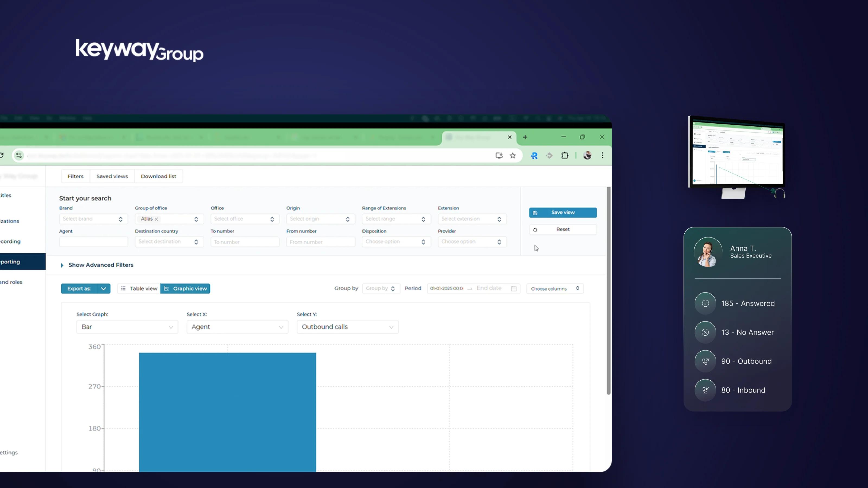
Task: Click the Save view button
Action: pyautogui.click(x=563, y=213)
